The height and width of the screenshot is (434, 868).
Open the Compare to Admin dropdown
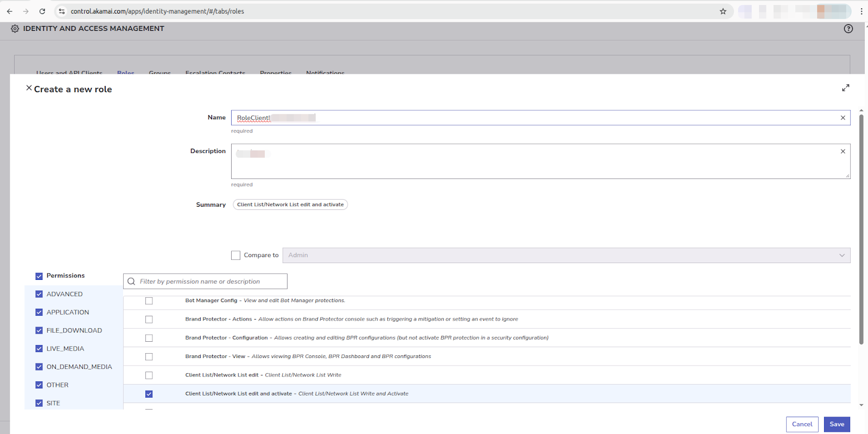(566, 256)
